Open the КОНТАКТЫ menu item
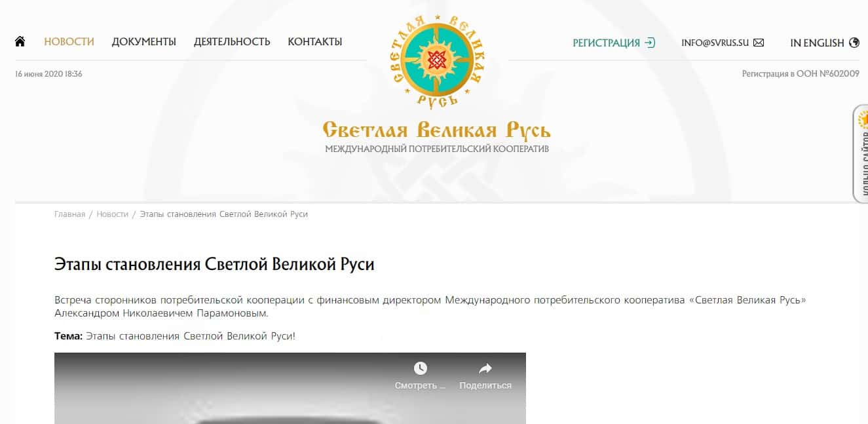This screenshot has height=424, width=868. pyautogui.click(x=315, y=42)
